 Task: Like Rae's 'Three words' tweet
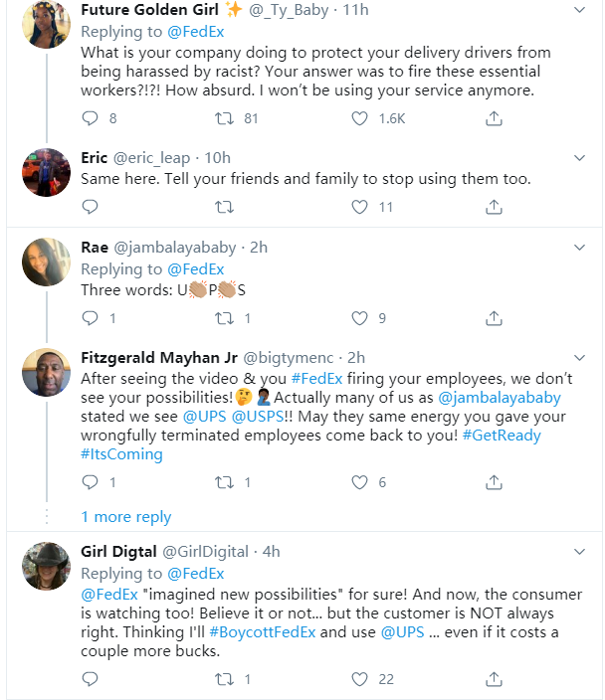(x=360, y=318)
